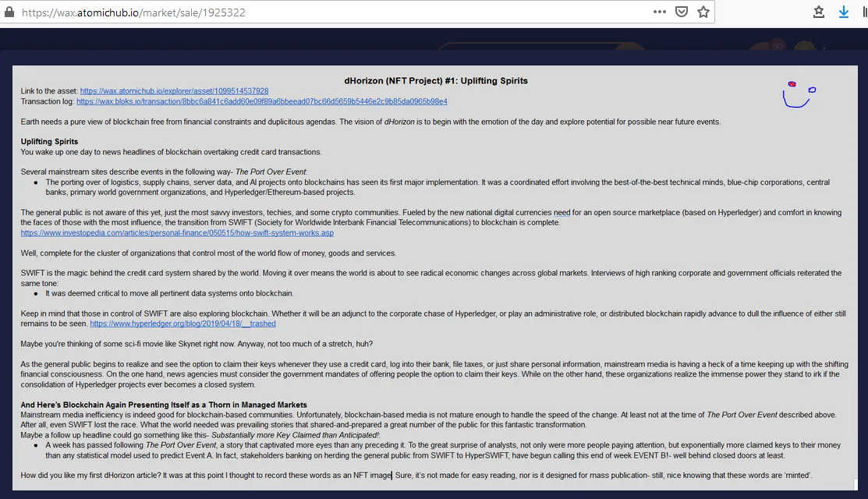Click heading 'And Here's Blockchain Again Presenting Itself'

(x=164, y=405)
